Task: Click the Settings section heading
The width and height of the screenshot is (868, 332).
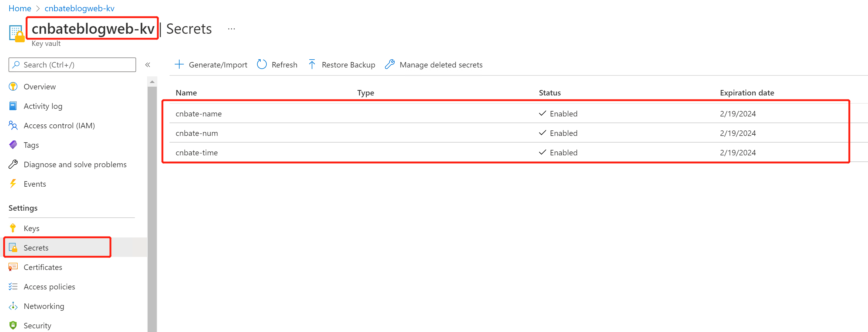Action: 23,208
